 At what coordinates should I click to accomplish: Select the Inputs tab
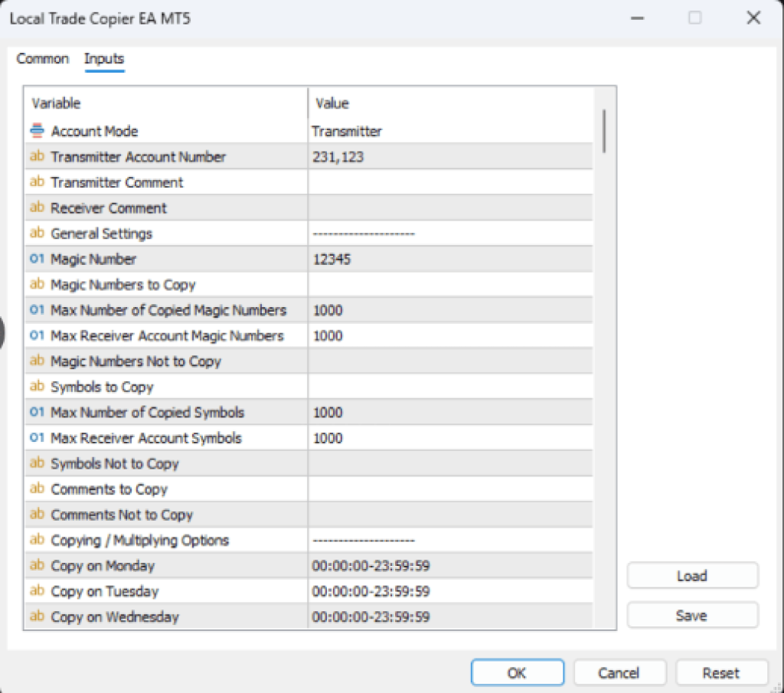click(x=104, y=58)
